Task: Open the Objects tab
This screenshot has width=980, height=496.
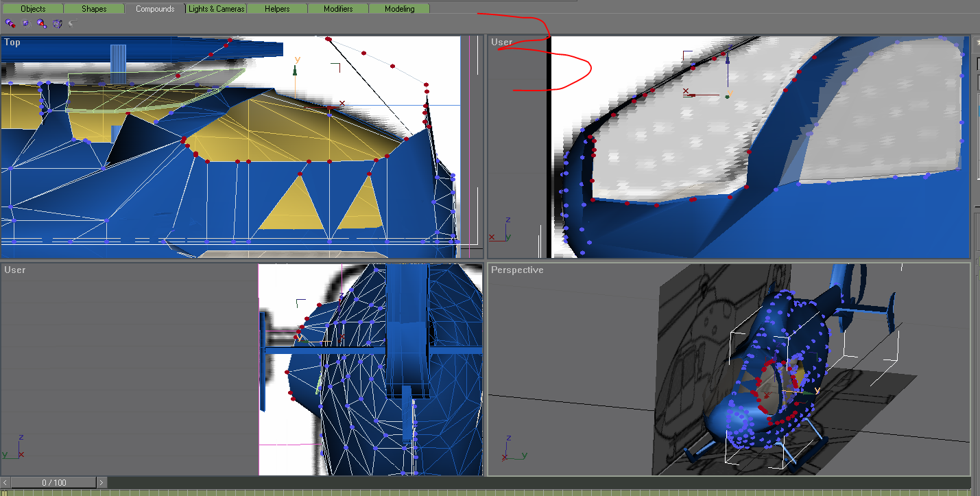Action: point(33,9)
